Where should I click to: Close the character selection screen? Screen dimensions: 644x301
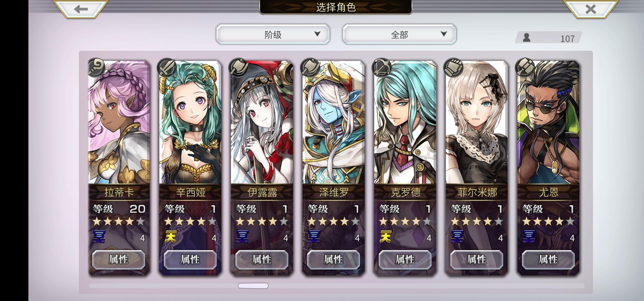[590, 9]
